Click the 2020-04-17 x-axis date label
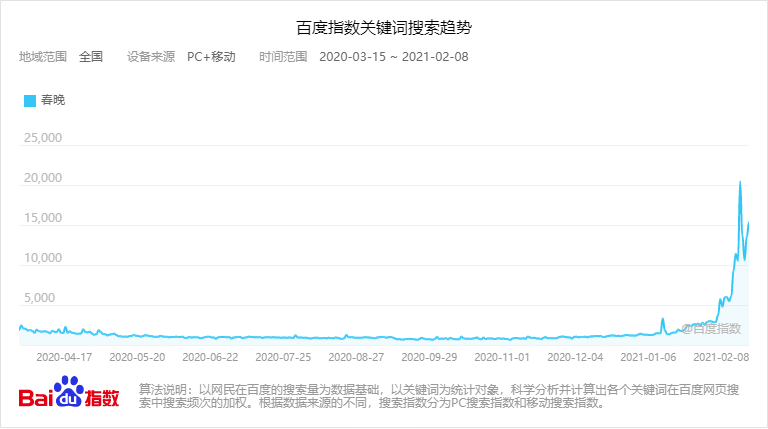 pyautogui.click(x=64, y=355)
